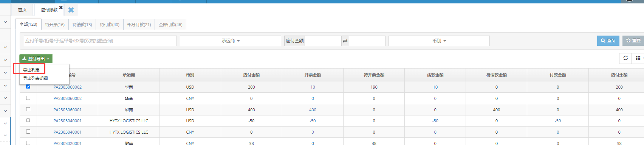Open payable link PA2303020001
Screen dimensions: 644x145
coord(67,143)
